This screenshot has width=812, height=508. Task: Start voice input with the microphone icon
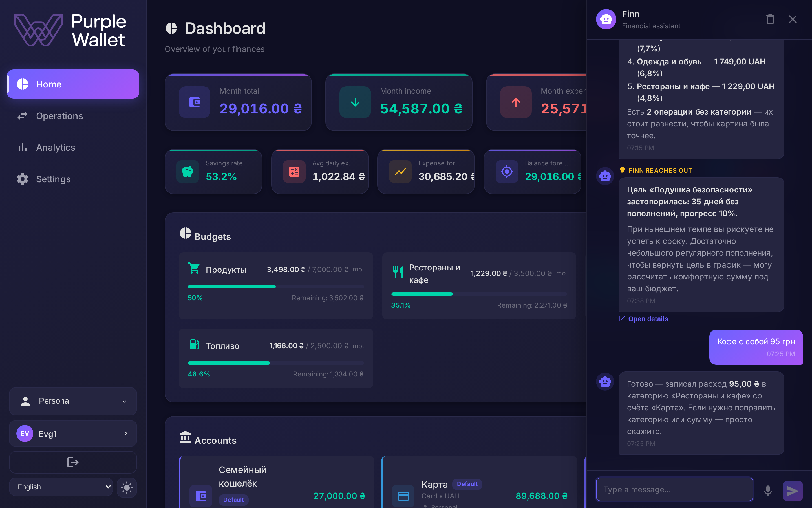[x=768, y=490]
